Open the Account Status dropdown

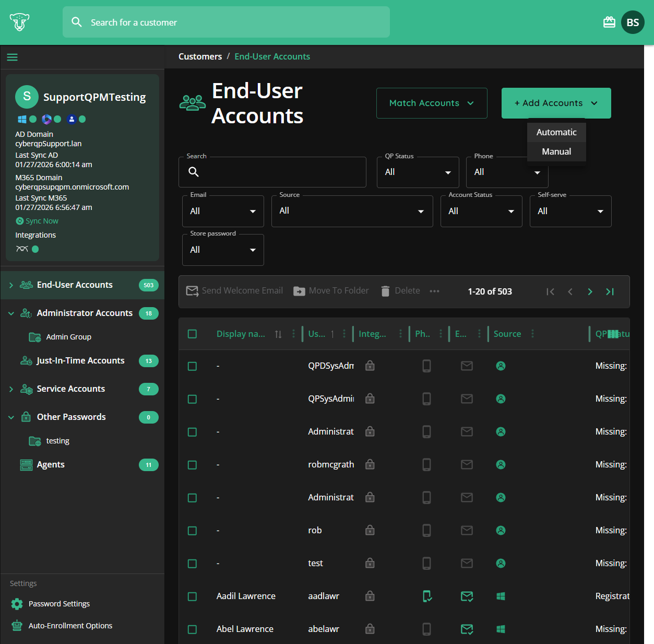[481, 211]
